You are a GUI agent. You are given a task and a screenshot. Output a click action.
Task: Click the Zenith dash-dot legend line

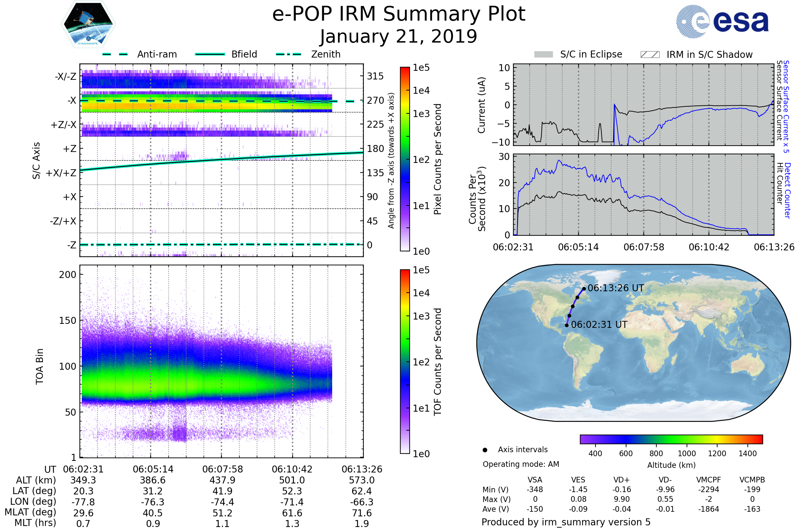[289, 54]
